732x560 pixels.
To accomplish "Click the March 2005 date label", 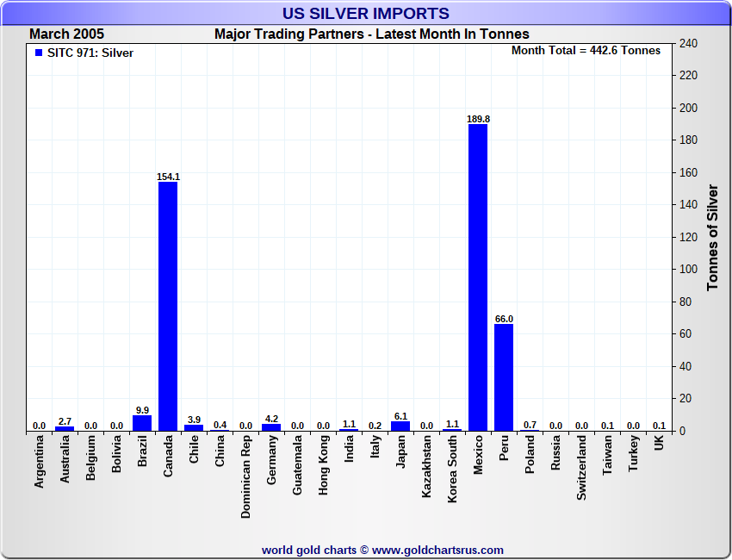I will [x=67, y=34].
